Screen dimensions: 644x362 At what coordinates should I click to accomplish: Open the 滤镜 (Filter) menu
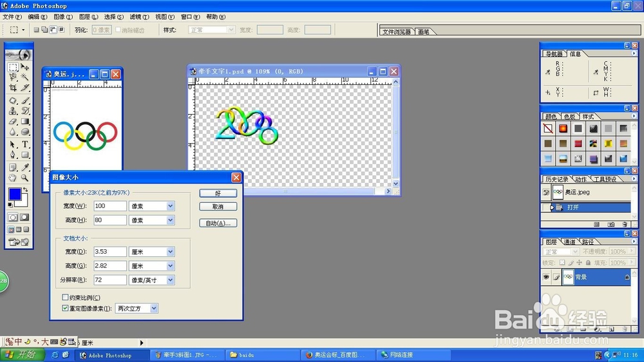click(139, 17)
